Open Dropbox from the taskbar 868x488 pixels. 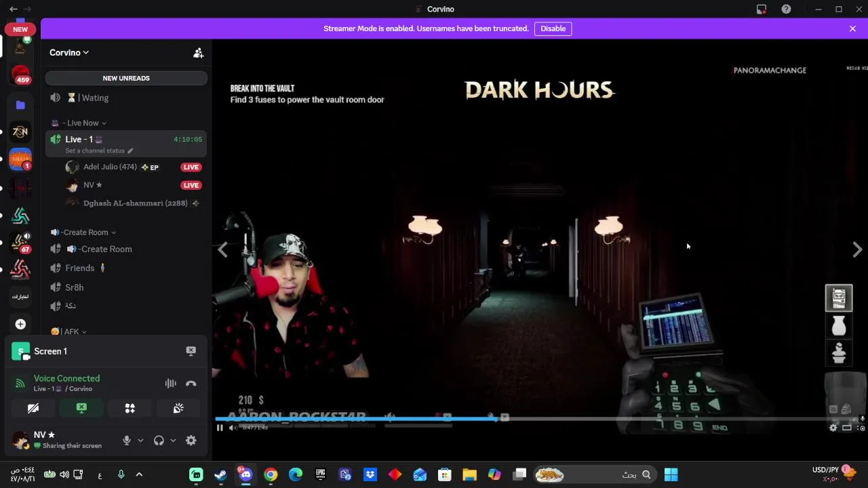coord(370,474)
